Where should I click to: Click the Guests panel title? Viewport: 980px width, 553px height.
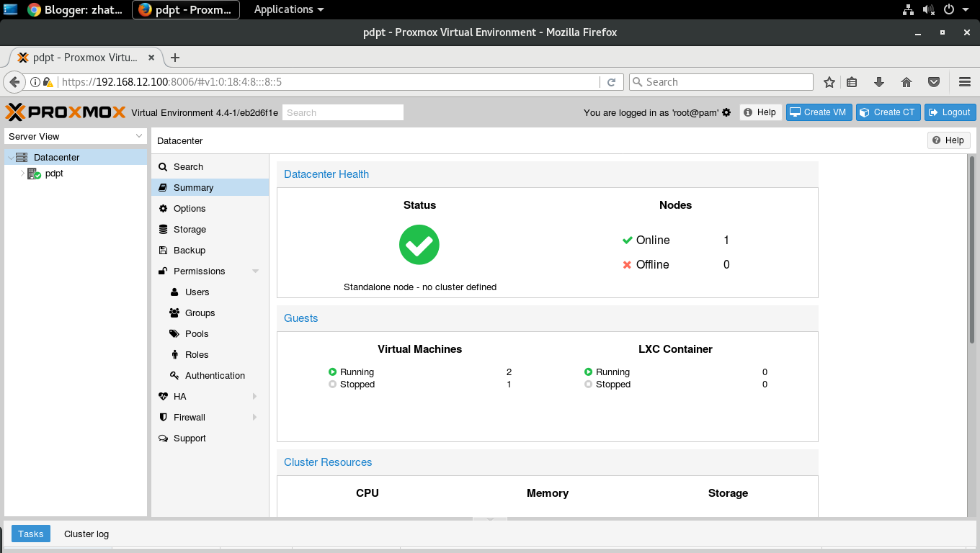coord(301,318)
